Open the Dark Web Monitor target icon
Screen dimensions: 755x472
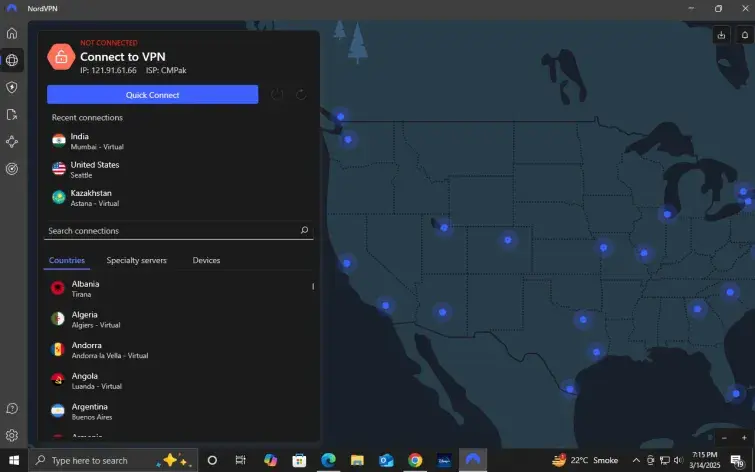12,169
